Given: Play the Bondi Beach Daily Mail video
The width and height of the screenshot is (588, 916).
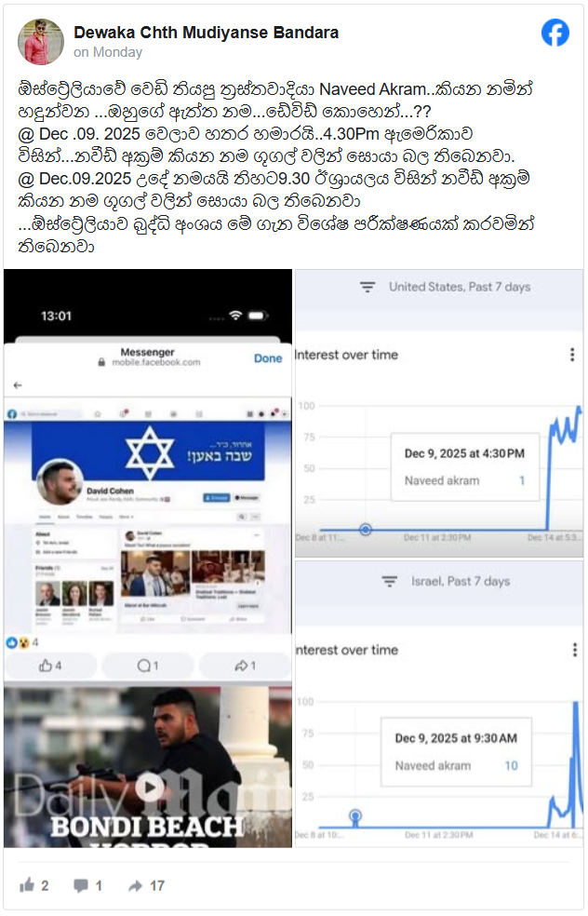Looking at the screenshot, I should click(x=150, y=788).
